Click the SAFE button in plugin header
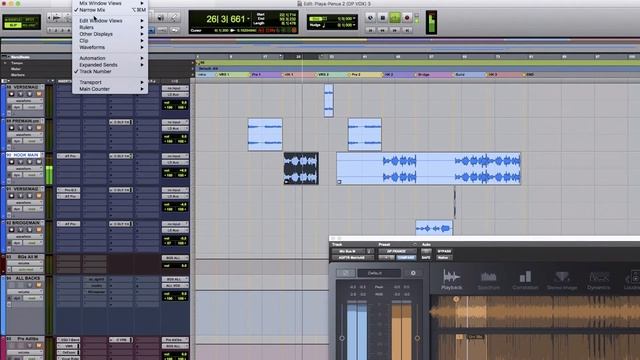The width and height of the screenshot is (640, 360). tap(426, 258)
